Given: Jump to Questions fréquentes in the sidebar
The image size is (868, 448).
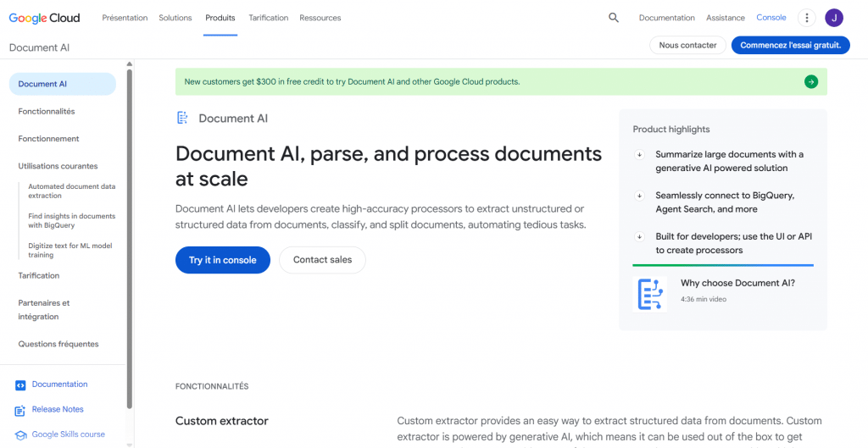Looking at the screenshot, I should click(x=58, y=344).
